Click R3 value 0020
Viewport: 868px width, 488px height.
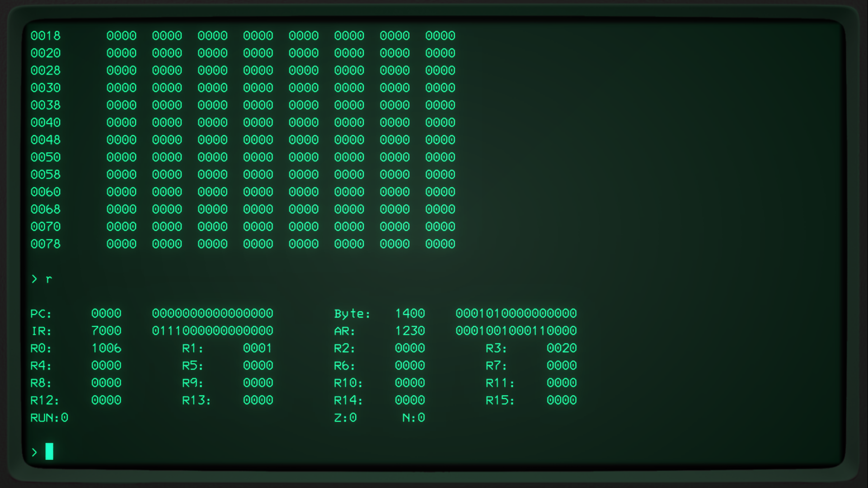(562, 348)
